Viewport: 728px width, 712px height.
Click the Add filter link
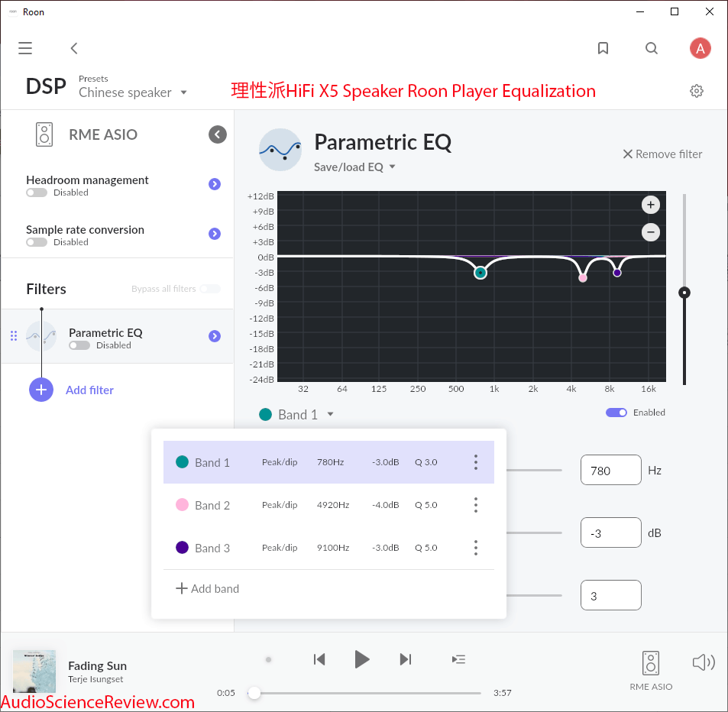pyautogui.click(x=89, y=390)
